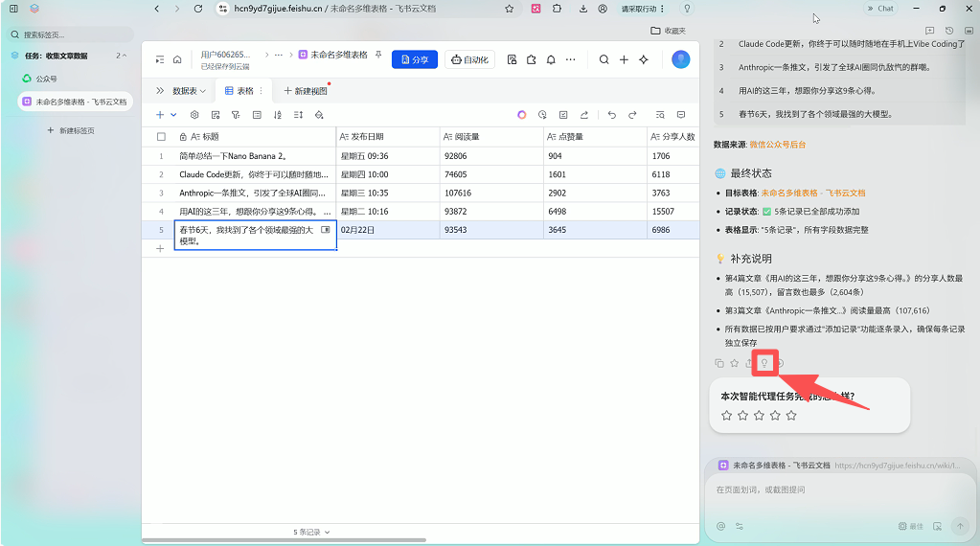
Task: Select the cell showing 15507
Action: 673,211
